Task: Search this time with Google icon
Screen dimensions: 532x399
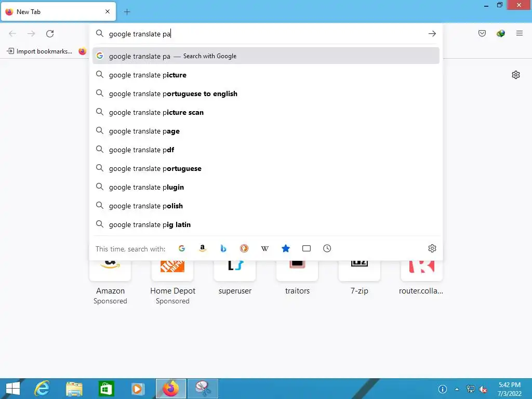Action: coord(182,248)
